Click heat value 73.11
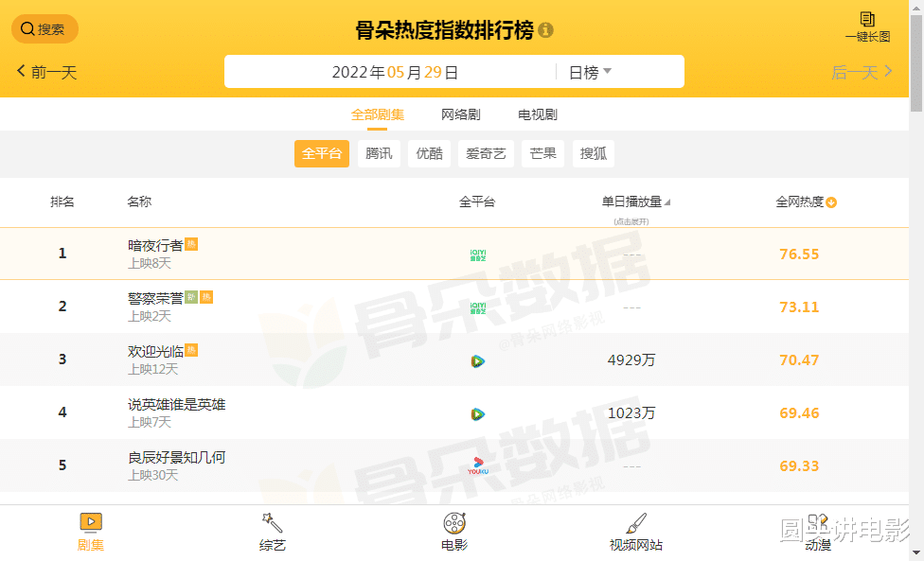Image resolution: width=924 pixels, height=561 pixels. [x=799, y=307]
